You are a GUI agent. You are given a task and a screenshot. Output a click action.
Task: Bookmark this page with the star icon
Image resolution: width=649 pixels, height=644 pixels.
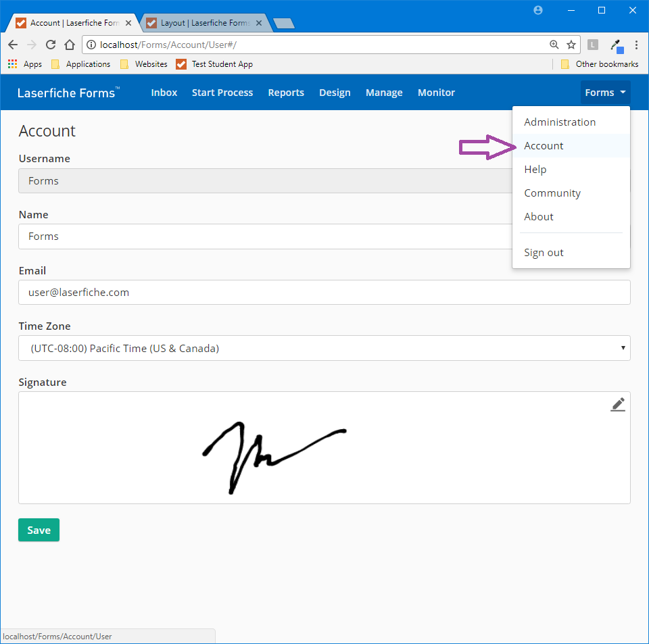pyautogui.click(x=571, y=45)
